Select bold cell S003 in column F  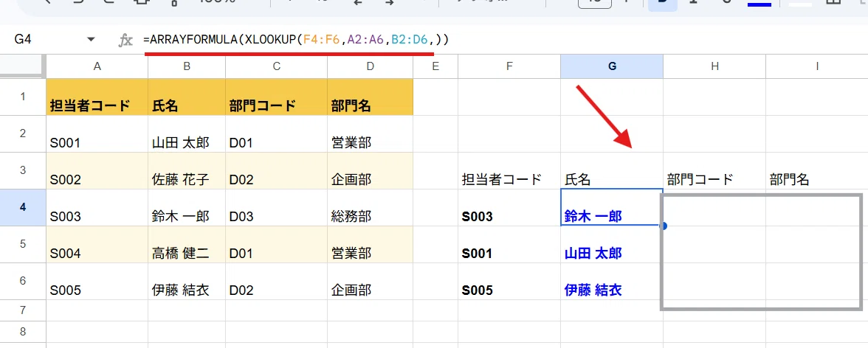pyautogui.click(x=509, y=207)
